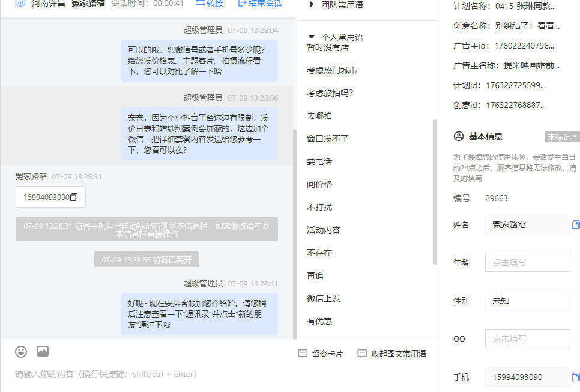Select the quick phrase 去哪拍

tap(319, 116)
